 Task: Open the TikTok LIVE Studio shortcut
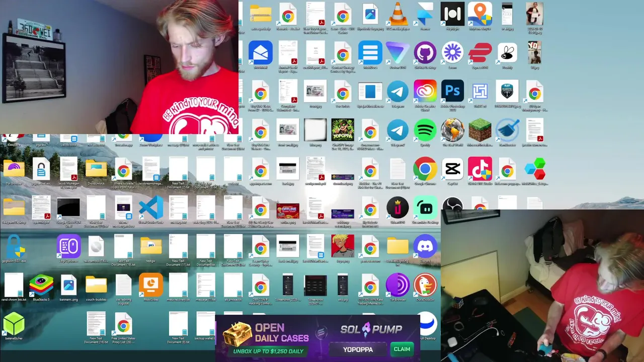click(x=480, y=169)
